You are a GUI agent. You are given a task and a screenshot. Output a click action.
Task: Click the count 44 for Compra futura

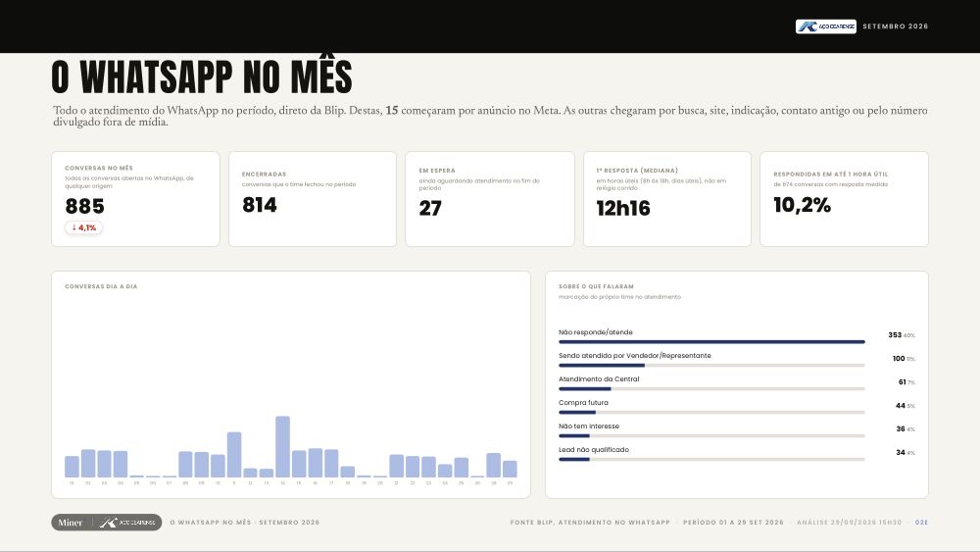coord(900,406)
